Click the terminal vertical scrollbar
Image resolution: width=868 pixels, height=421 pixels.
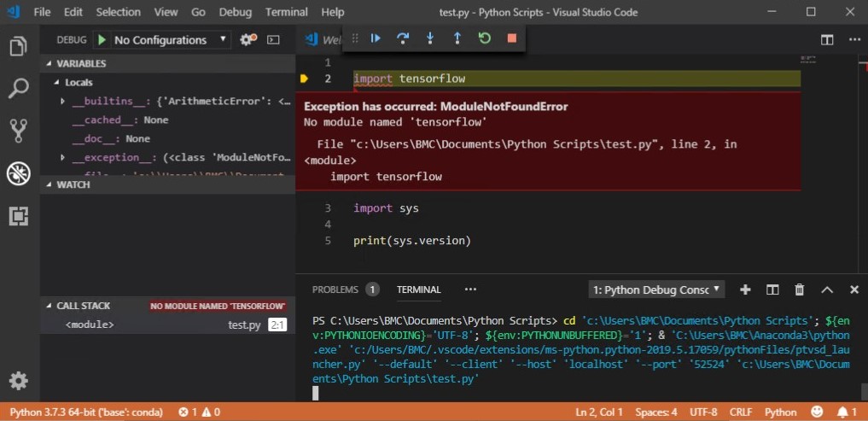point(864,391)
